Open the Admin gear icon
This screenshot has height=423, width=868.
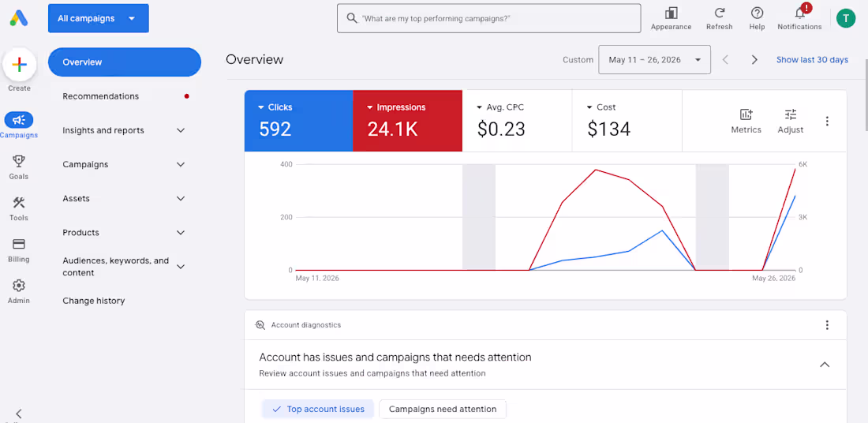(19, 286)
